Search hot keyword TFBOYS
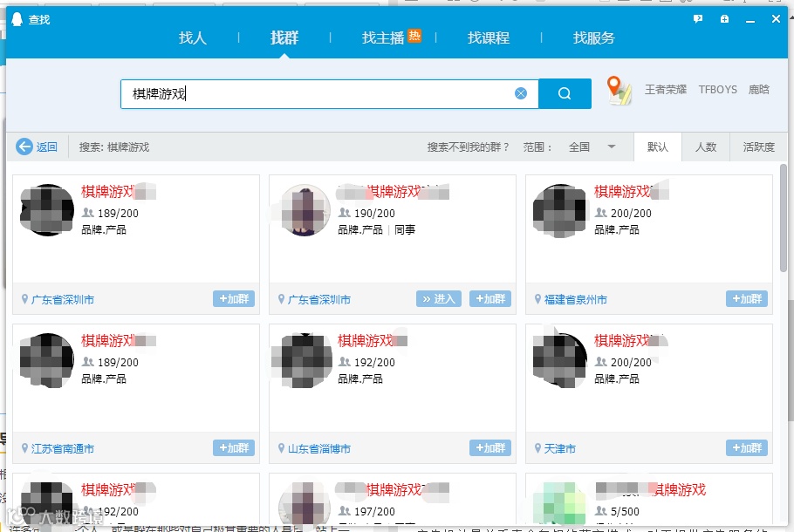The width and height of the screenshot is (794, 532). (717, 90)
